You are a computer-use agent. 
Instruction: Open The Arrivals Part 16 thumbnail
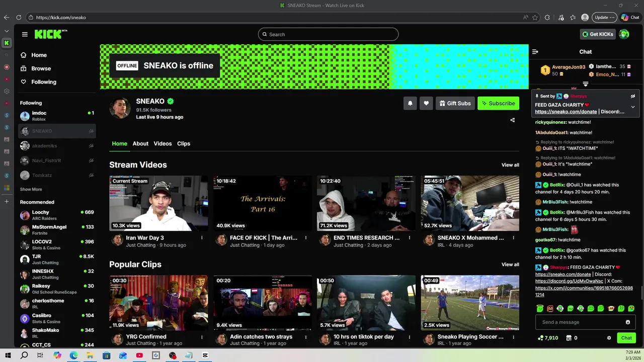[262, 203]
